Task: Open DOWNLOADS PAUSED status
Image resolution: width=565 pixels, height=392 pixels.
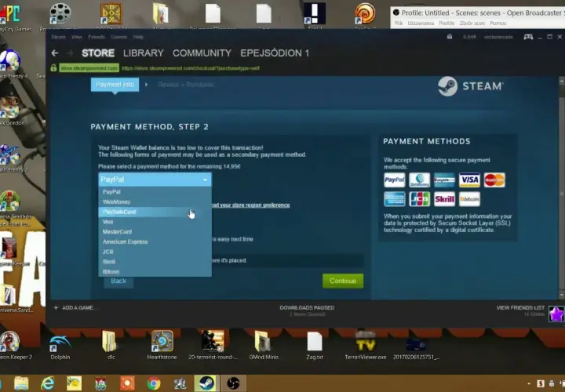Action: pyautogui.click(x=307, y=308)
